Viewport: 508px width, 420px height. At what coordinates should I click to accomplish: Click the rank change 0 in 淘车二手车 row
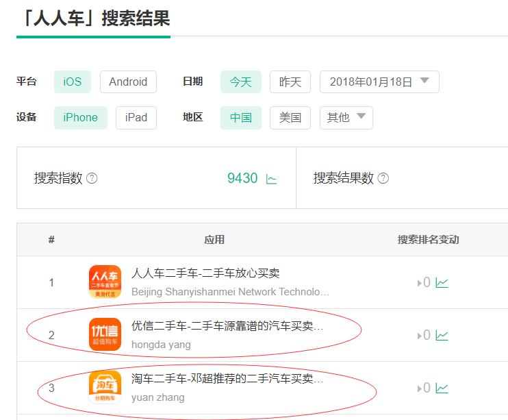[427, 388]
